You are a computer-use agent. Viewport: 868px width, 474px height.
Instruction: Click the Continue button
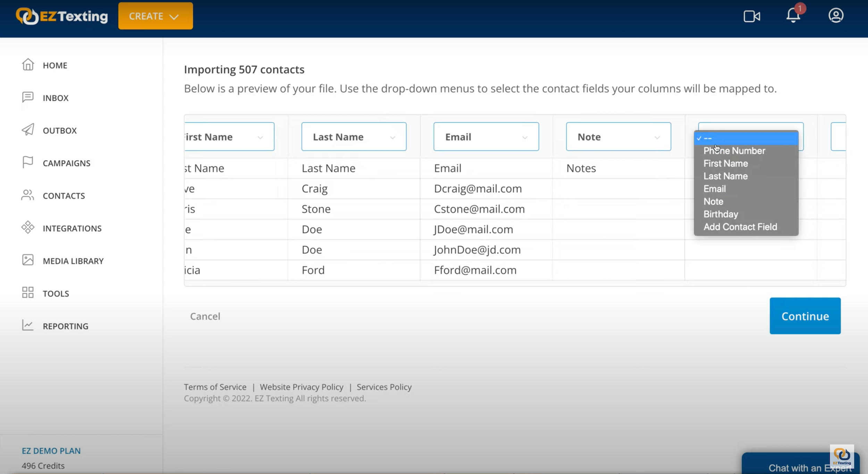pos(806,316)
